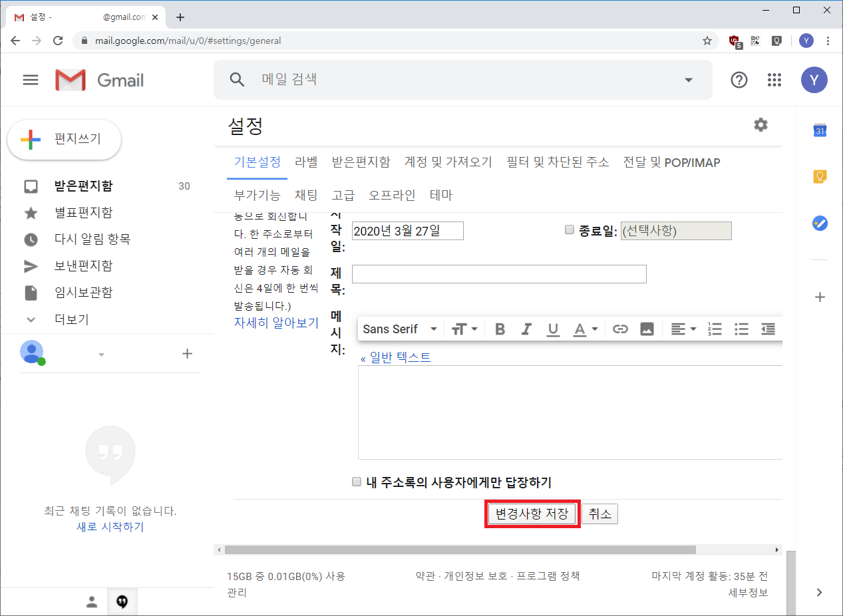843x616 pixels.
Task: Insert numbered list in message
Action: click(715, 329)
